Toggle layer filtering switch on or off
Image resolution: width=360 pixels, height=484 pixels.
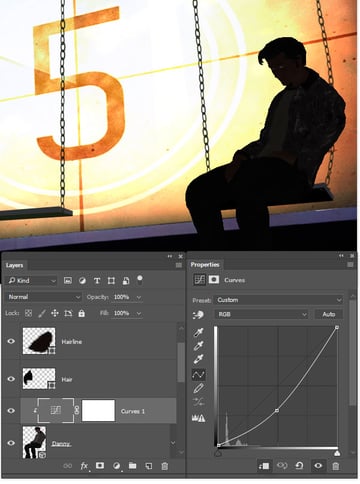coord(140,279)
